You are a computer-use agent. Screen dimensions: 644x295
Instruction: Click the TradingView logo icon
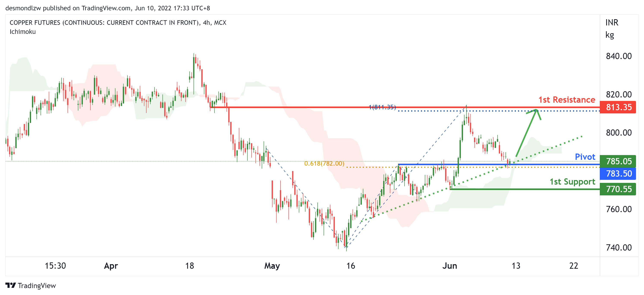point(11,285)
